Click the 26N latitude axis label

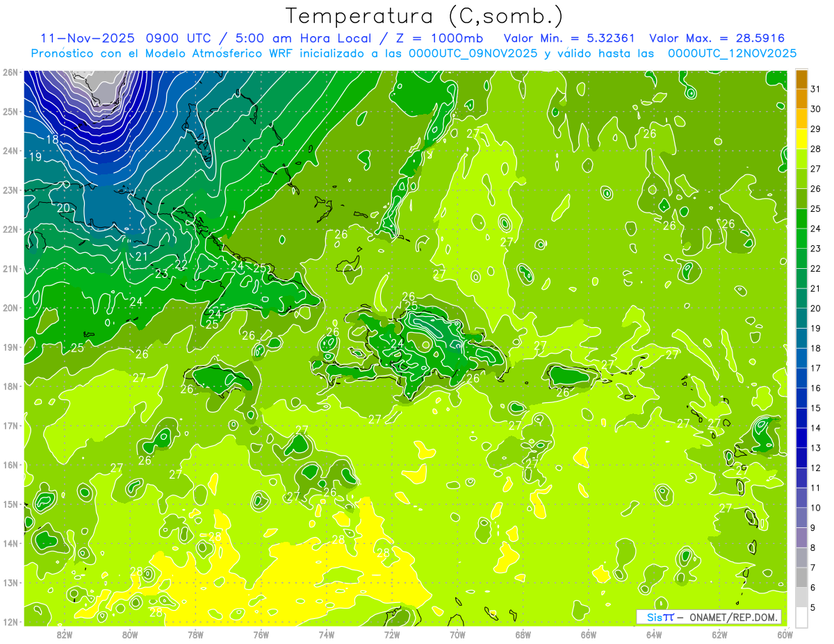(10, 72)
